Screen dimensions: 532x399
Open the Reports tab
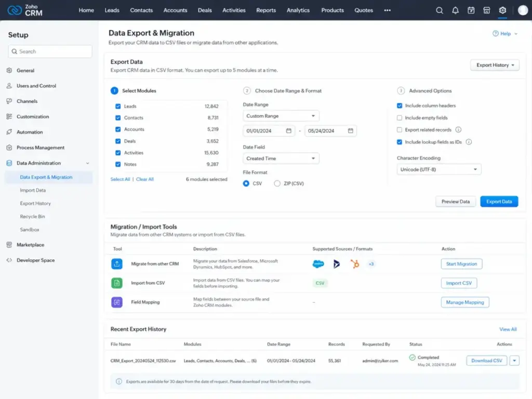coord(266,10)
